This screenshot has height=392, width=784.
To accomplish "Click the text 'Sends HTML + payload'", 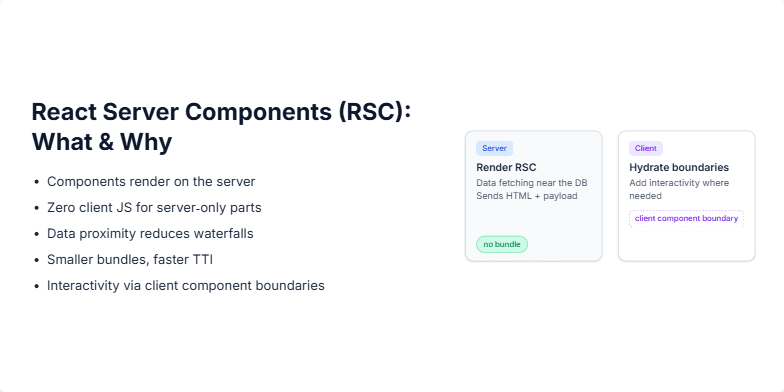I will pos(526,196).
